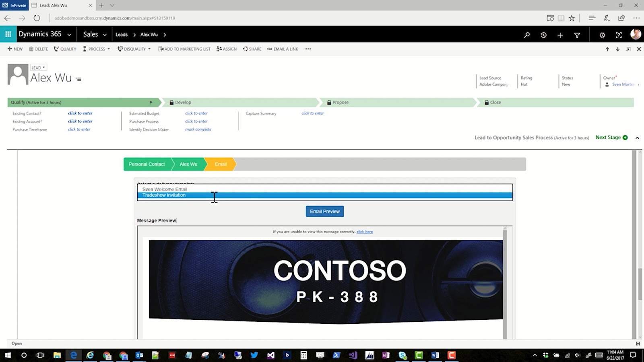Open the help question mark icon
Screen dimensions: 644x362
coord(619,35)
